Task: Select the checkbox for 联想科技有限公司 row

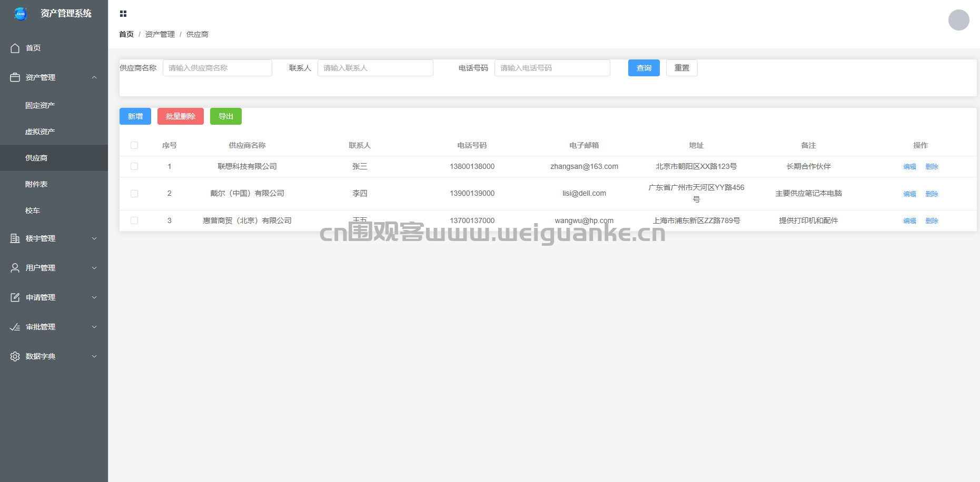Action: tap(134, 166)
